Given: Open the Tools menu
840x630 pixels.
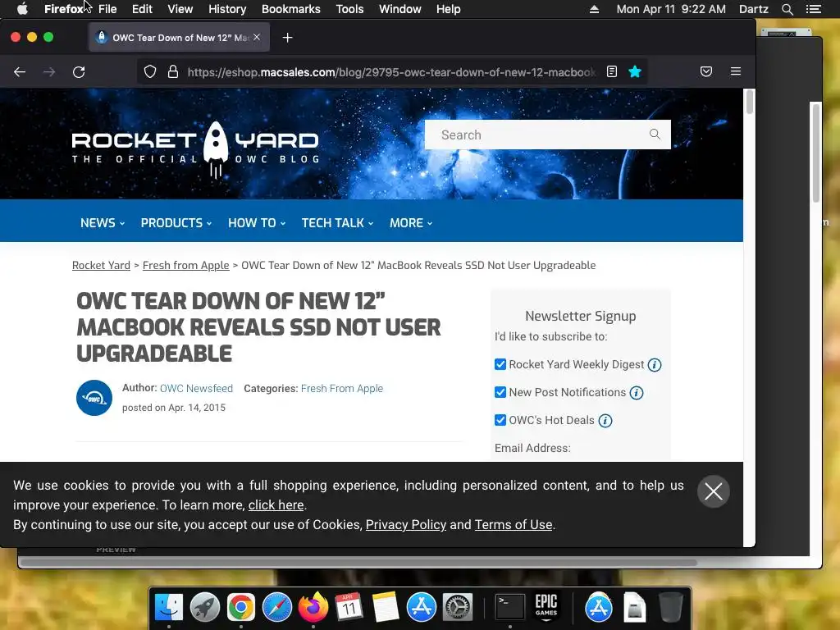Looking at the screenshot, I should tap(349, 9).
